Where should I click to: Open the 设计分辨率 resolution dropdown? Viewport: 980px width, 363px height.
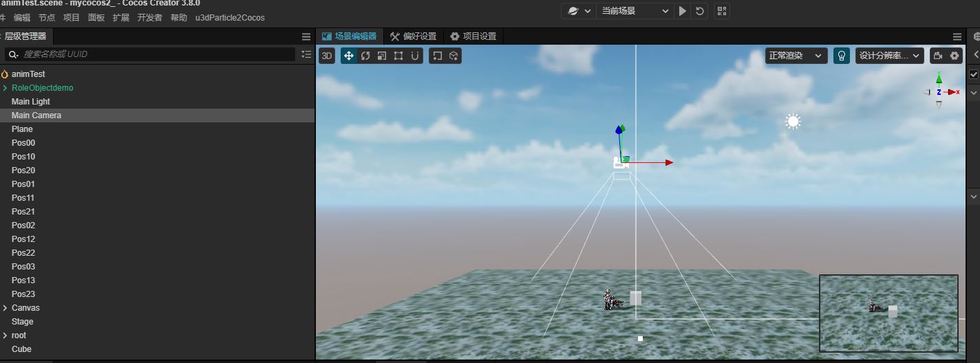tap(889, 56)
